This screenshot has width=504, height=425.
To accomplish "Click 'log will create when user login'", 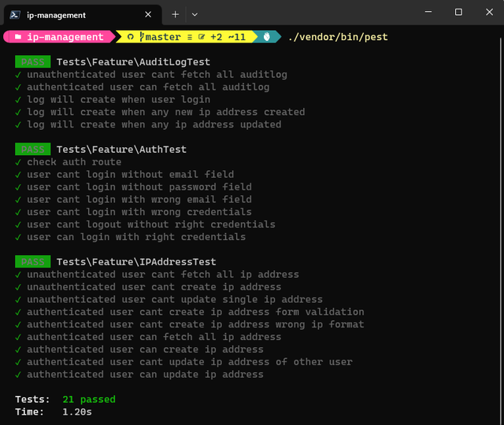I will pos(118,100).
